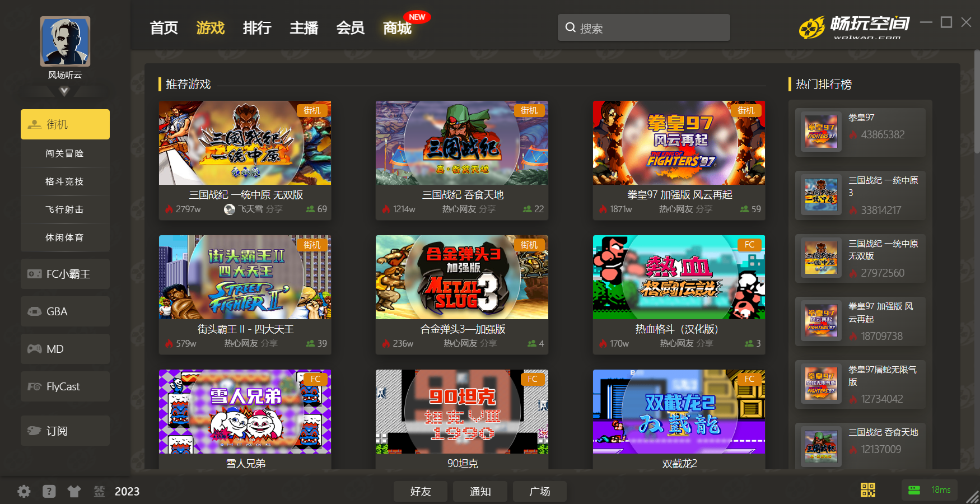The width and height of the screenshot is (980, 504).
Task: Open the FC小霸王 console category
Action: point(65,274)
